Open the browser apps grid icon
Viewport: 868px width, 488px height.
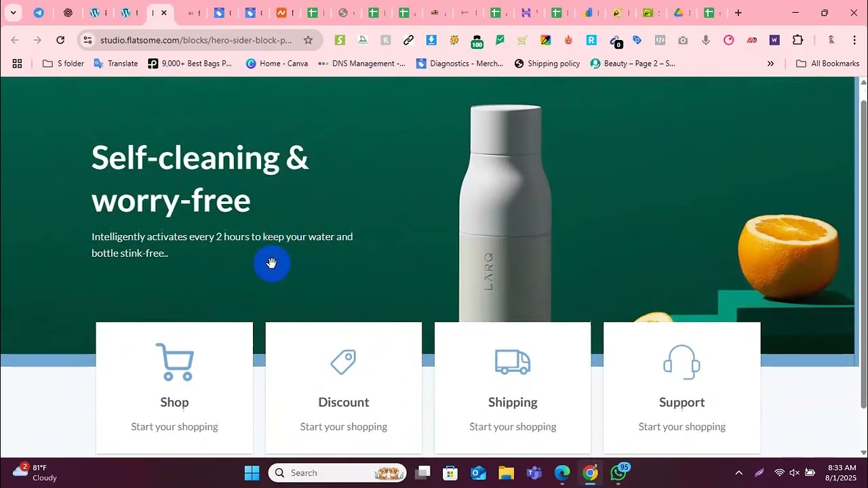point(18,64)
